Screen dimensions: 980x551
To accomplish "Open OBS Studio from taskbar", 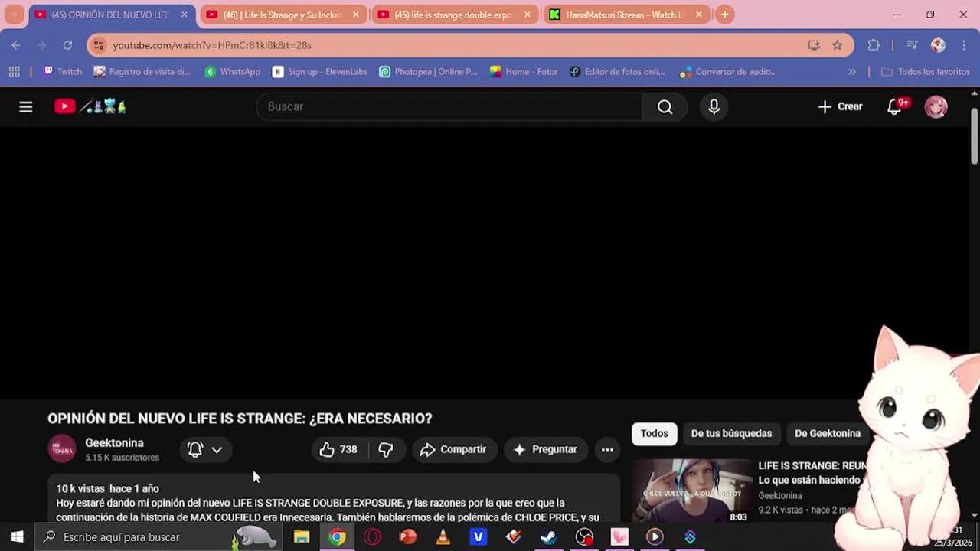I will click(x=584, y=537).
